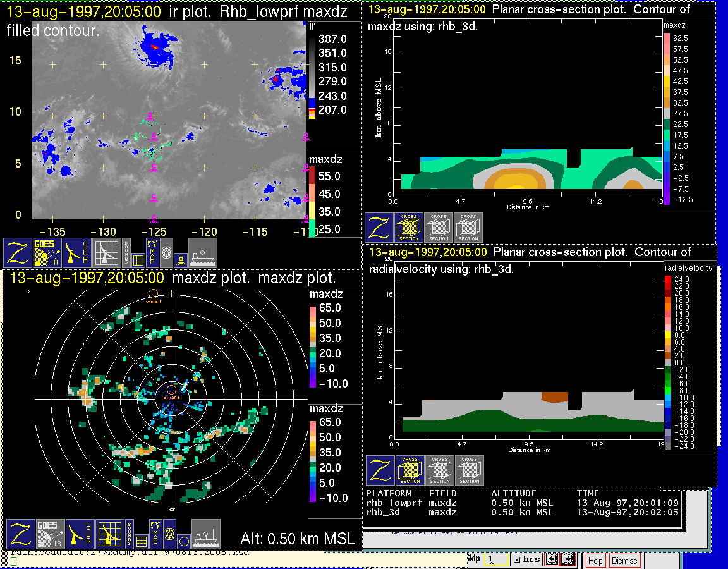Click the orange circle marker atop the maxdz radar plot
The height and width of the screenshot is (569, 728).
153,293
